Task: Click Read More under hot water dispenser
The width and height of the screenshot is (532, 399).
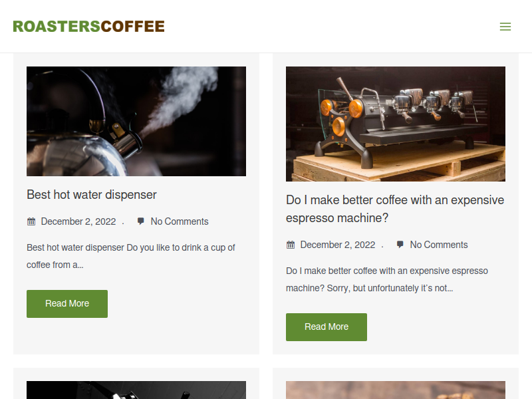Action: (x=67, y=304)
